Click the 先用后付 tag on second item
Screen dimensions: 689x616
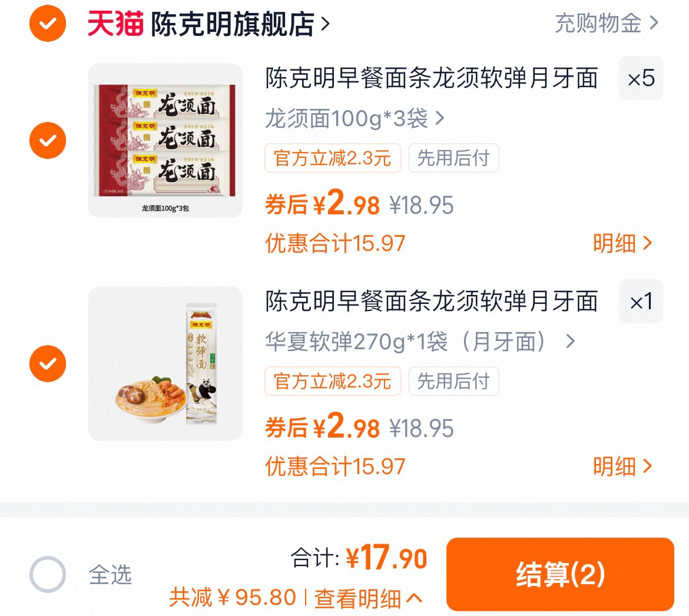point(453,382)
